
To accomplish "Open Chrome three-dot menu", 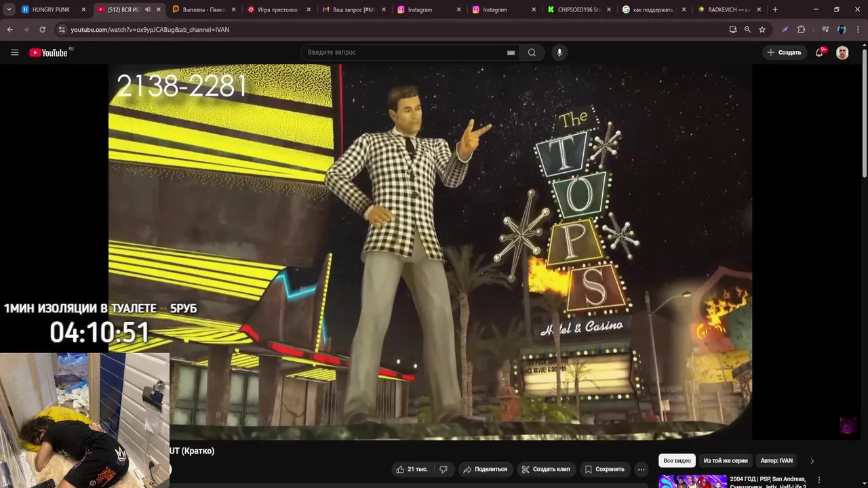I will [858, 30].
